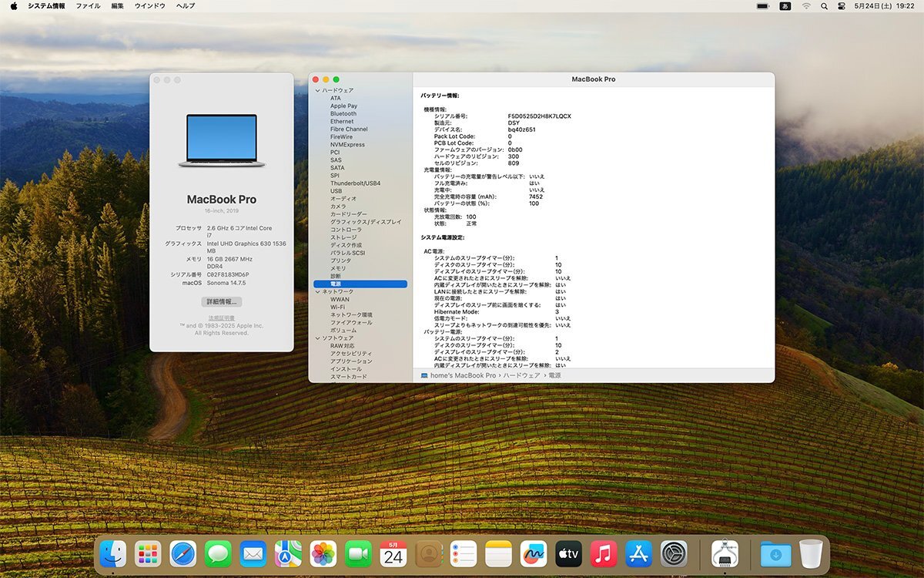Select プリンタ in the sidebar
924x578 pixels.
pos(340,260)
